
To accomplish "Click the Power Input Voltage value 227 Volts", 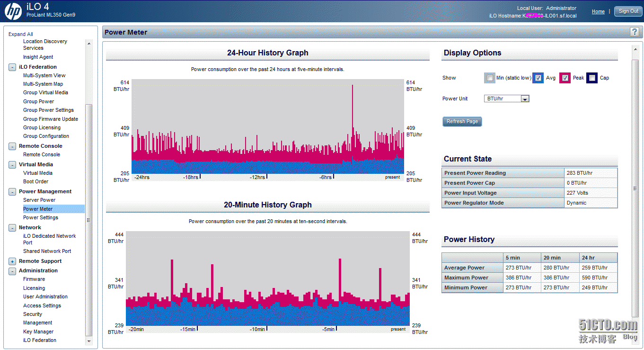I will pos(576,193).
